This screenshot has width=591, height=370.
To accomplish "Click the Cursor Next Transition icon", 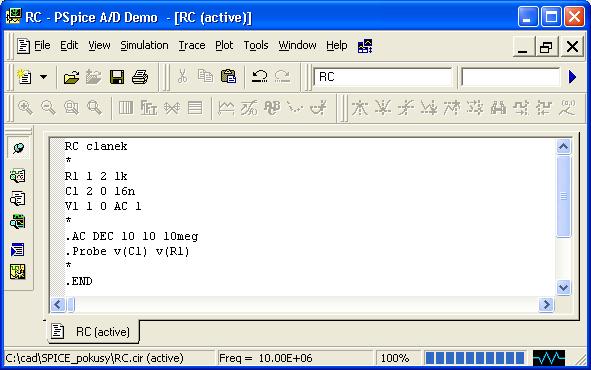I will pyautogui.click(x=521, y=108).
